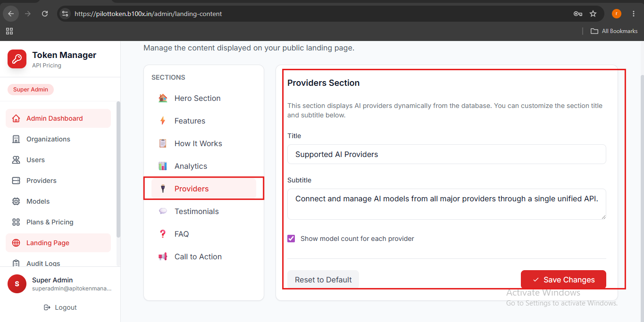Screen dimensions: 644x322
Task: Bookmark this page with star icon
Action: coord(593,14)
